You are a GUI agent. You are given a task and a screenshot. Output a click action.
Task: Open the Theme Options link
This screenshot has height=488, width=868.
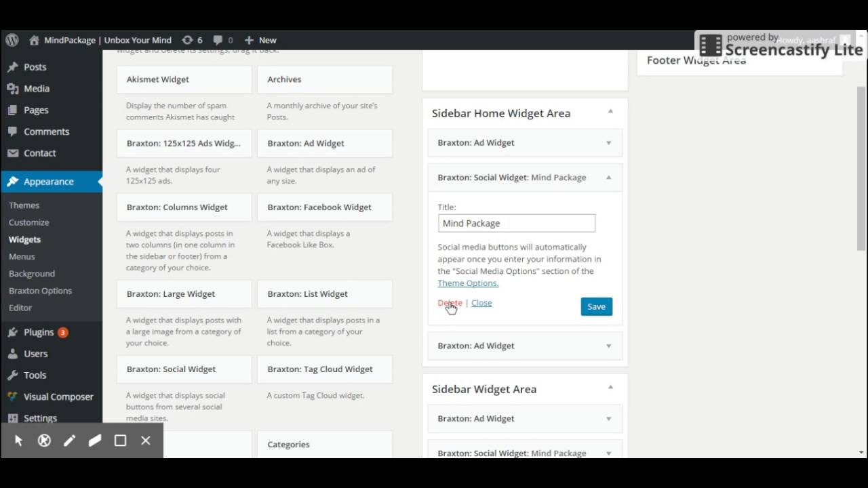pos(468,283)
